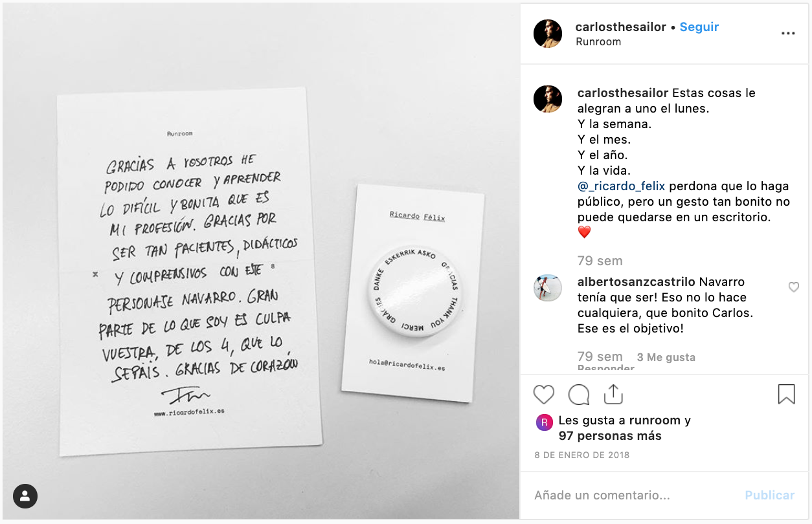Open the three-dot more options menu
The image size is (812, 524).
coord(788,34)
